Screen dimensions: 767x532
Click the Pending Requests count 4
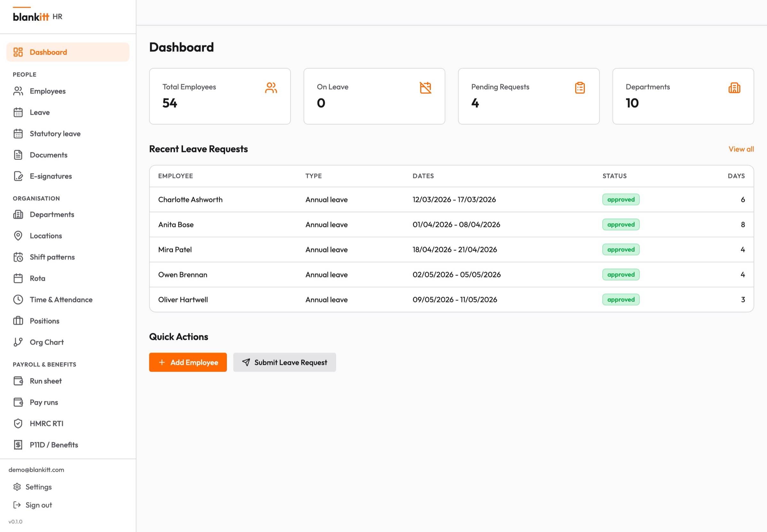475,103
